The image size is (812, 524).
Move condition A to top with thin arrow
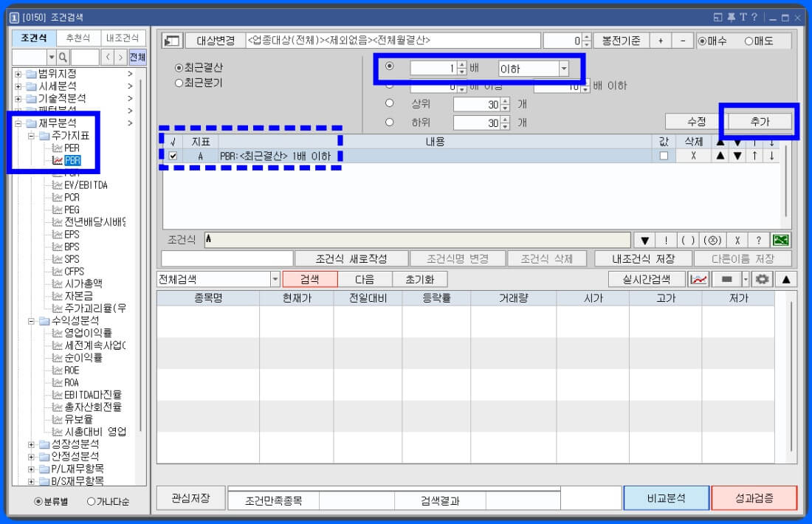pyautogui.click(x=754, y=156)
